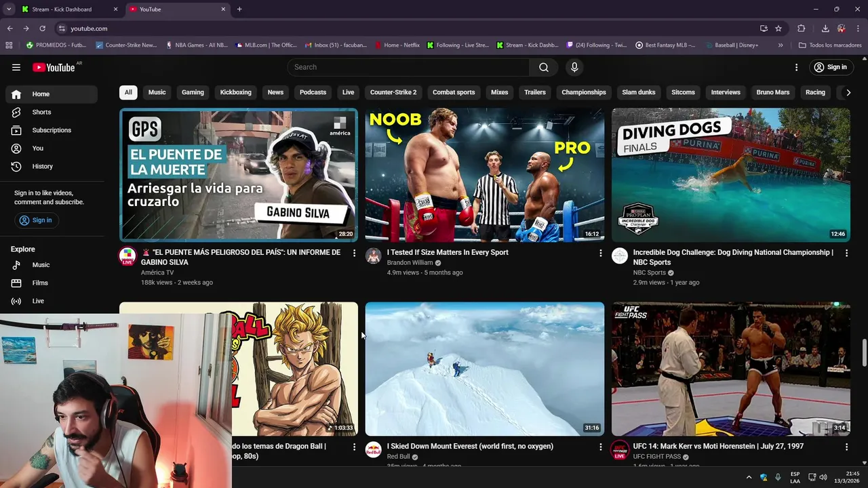868x488 pixels.
Task: Click the YouTube logo
Action: point(54,67)
